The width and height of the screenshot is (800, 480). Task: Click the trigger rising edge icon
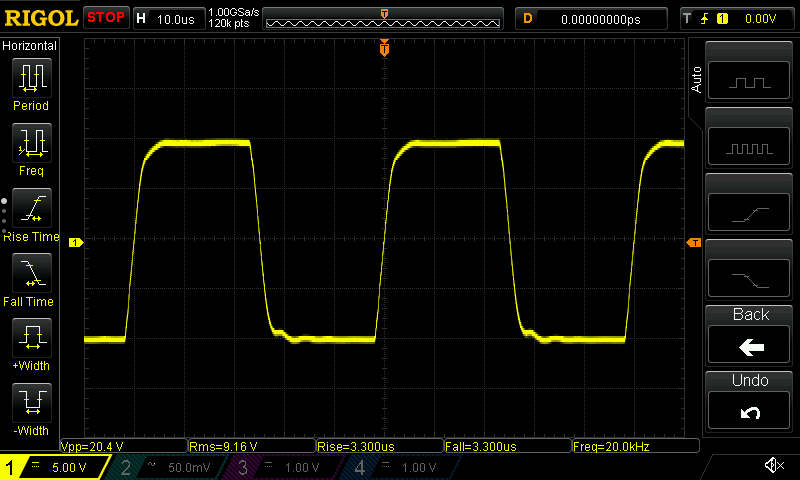(x=705, y=19)
